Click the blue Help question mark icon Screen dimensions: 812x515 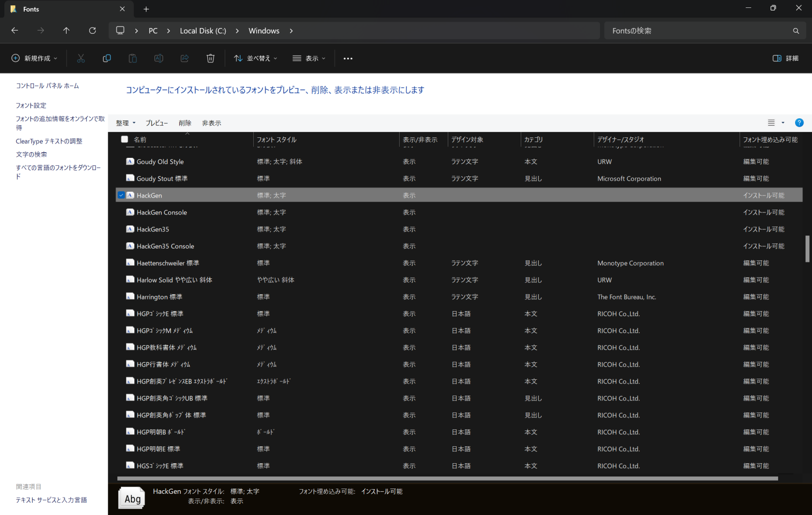click(799, 123)
